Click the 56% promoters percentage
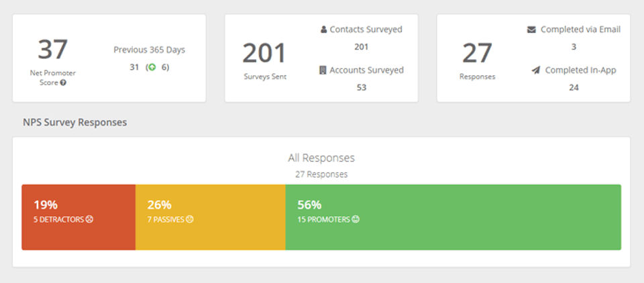Screen dimensions: 644x283 (x=309, y=205)
